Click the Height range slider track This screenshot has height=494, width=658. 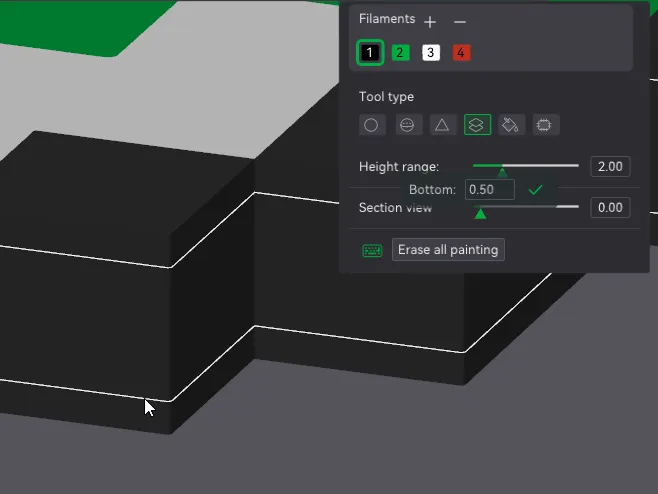click(x=526, y=166)
